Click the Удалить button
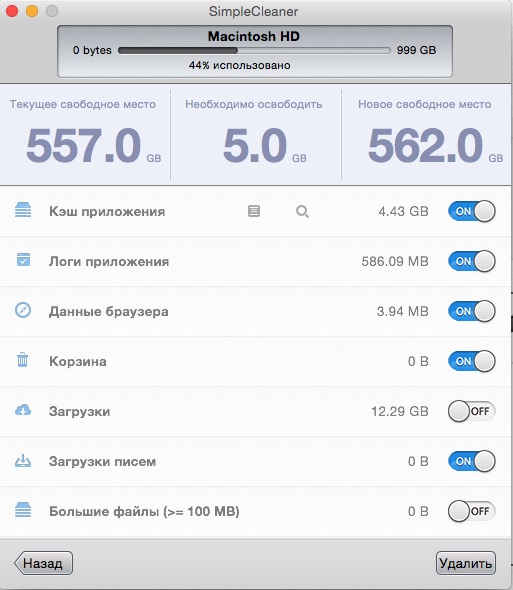This screenshot has width=513, height=590. pos(466,563)
